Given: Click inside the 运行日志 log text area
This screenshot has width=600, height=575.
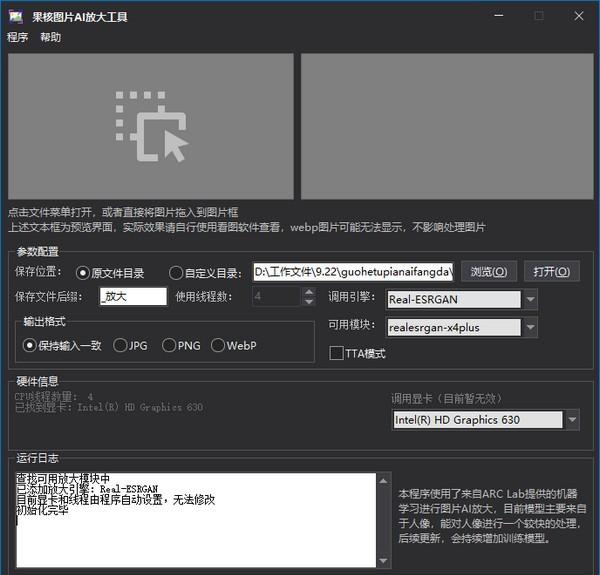Looking at the screenshot, I should [x=196, y=520].
